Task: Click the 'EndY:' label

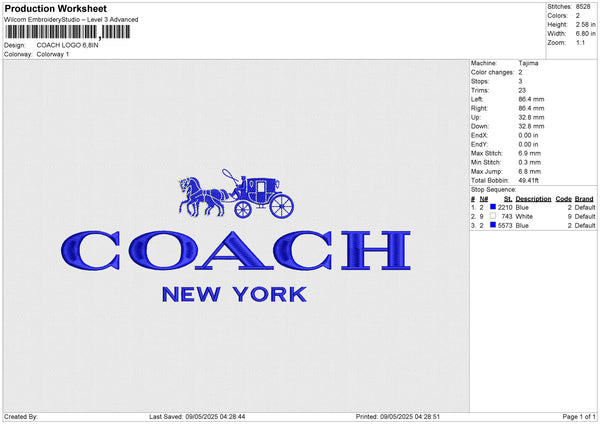Action: coord(479,144)
